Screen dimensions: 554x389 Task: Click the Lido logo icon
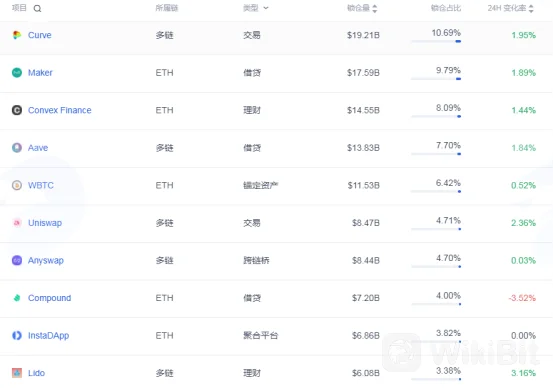[17, 373]
